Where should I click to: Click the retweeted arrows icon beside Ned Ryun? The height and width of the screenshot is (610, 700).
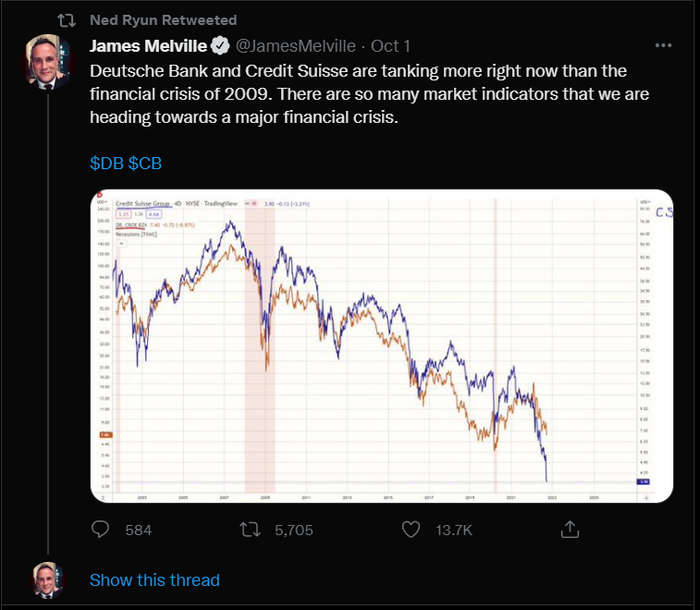click(67, 20)
